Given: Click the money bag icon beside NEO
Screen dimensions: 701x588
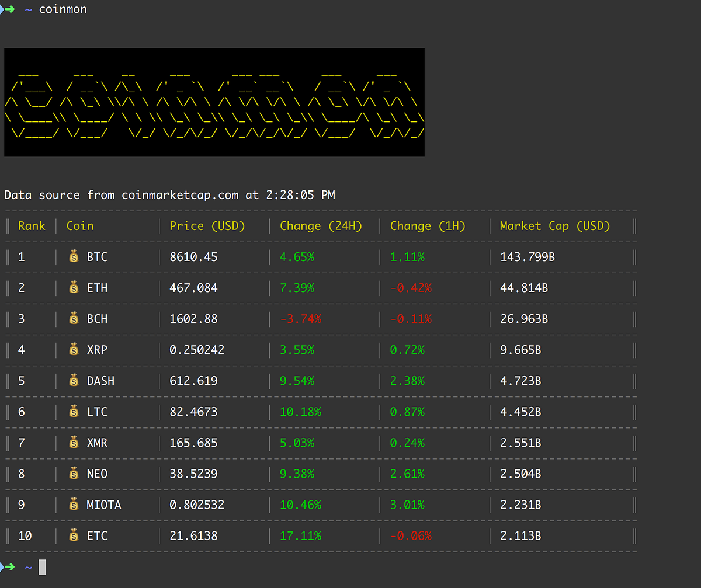Looking at the screenshot, I should (x=74, y=473).
